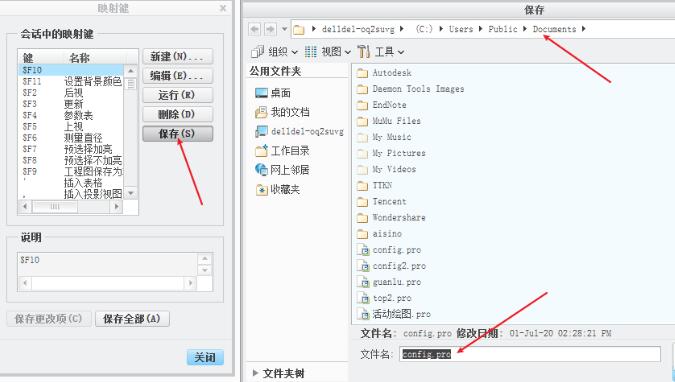The width and height of the screenshot is (675, 382).
Task: Click mapkey list horizontal scroll right arrow
Action: point(115,207)
